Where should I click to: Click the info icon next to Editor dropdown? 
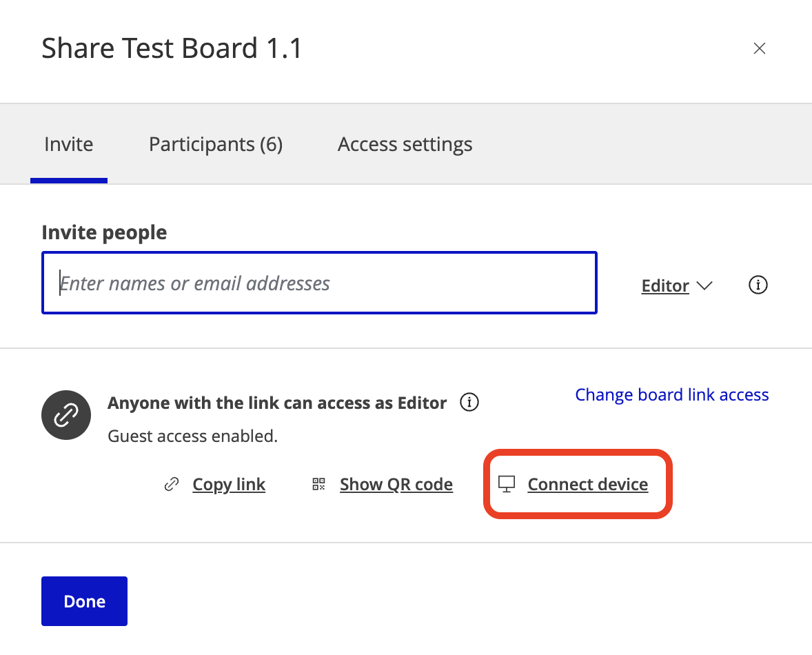point(758,285)
